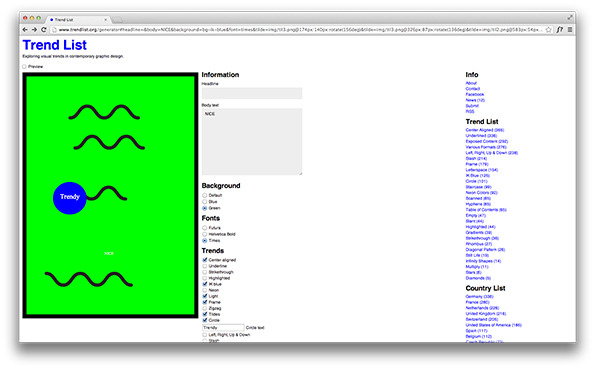595x369 pixels.
Task: Click the browser address bar URL
Action: [x=299, y=30]
